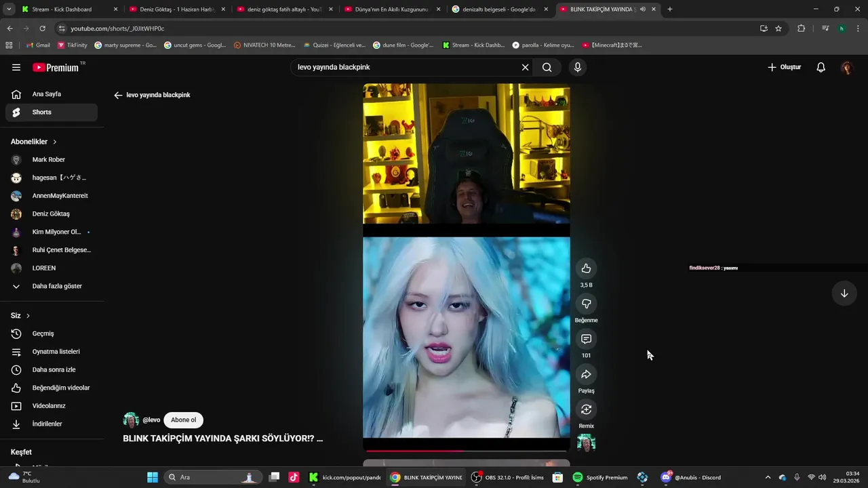Switch to Deniz Göktaş 1 Haziran tab

pyautogui.click(x=176, y=9)
